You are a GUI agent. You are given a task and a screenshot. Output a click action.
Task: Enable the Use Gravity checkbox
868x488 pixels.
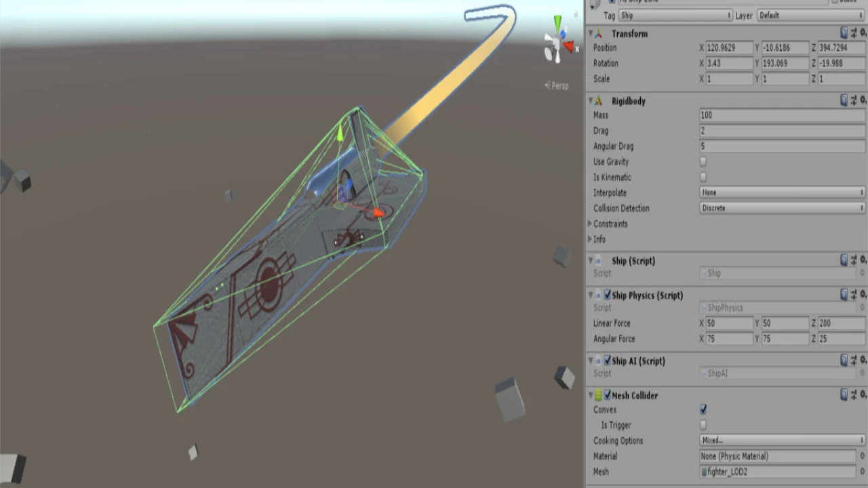pyautogui.click(x=703, y=162)
